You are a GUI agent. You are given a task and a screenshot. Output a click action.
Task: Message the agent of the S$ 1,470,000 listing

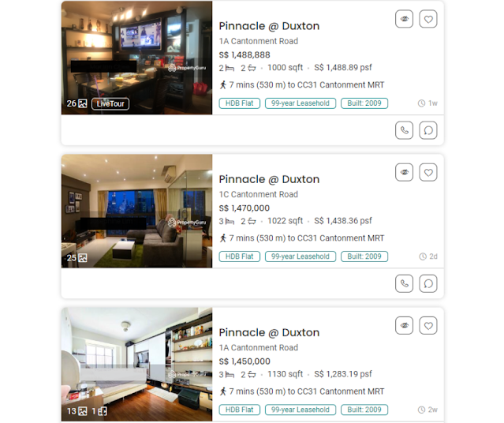coord(428,283)
